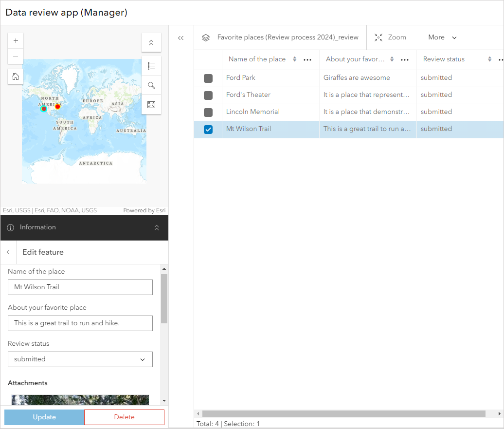Open the Review status dropdown showing submitted
This screenshot has height=429, width=504.
pyautogui.click(x=80, y=359)
